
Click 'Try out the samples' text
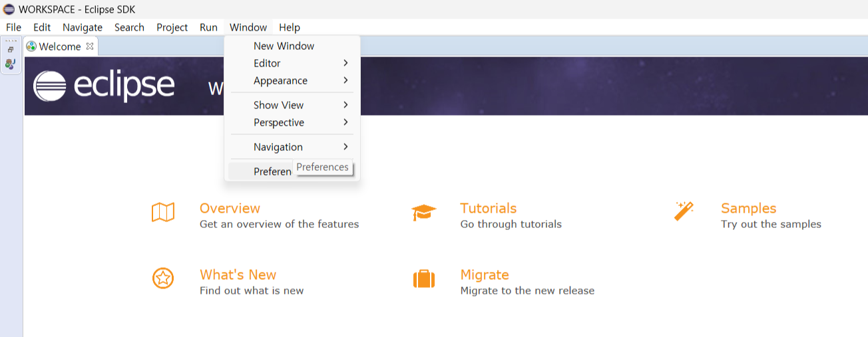point(771,225)
